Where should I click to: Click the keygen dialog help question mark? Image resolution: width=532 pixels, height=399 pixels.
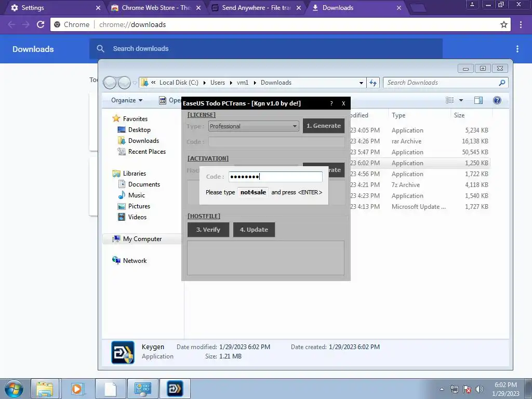point(331,103)
